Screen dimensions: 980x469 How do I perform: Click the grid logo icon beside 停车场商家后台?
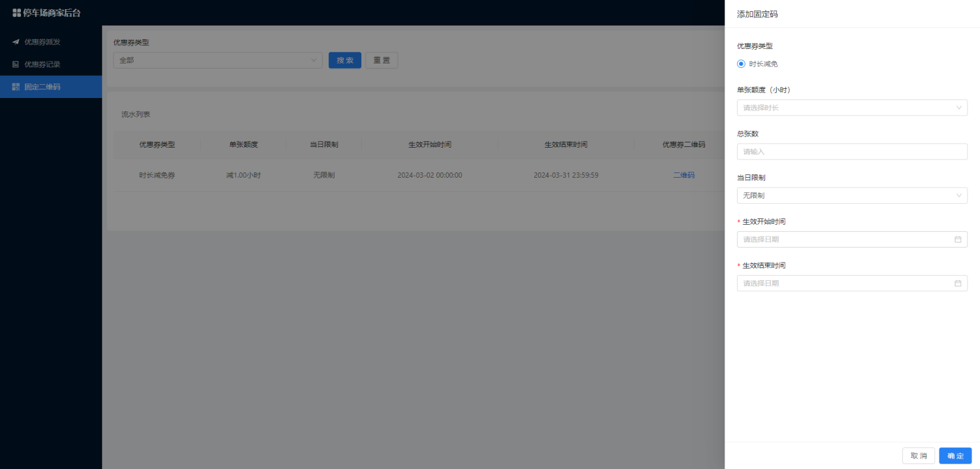pos(16,12)
